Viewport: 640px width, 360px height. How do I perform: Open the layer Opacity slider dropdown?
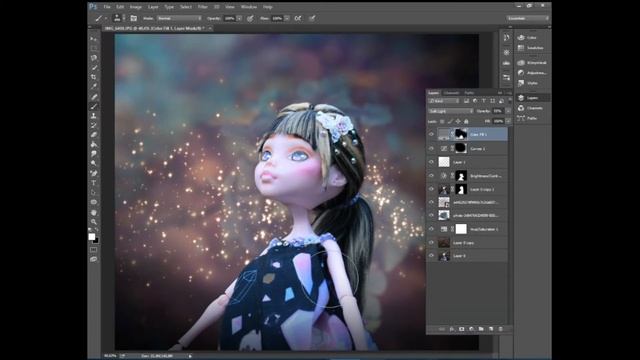pos(508,111)
